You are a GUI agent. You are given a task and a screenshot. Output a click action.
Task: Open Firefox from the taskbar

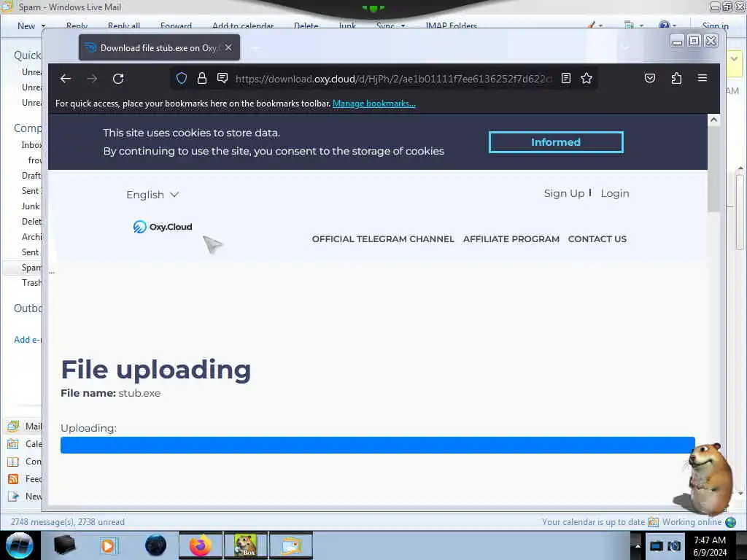[x=201, y=545]
